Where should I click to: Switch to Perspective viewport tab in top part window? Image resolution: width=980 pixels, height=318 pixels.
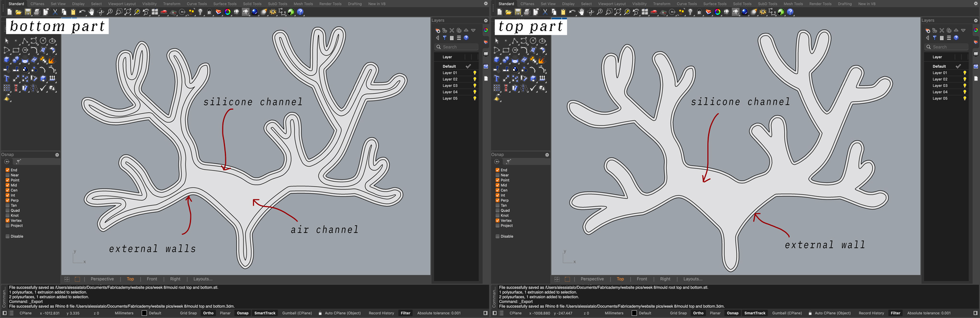click(592, 279)
